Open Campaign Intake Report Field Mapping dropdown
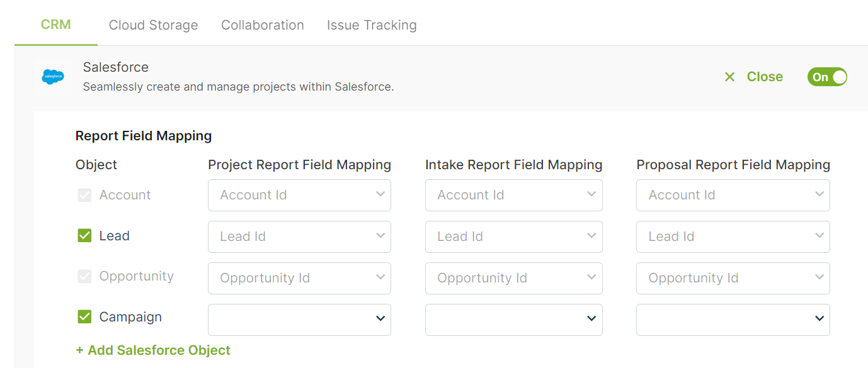Image resolution: width=868 pixels, height=368 pixels. pyautogui.click(x=514, y=320)
